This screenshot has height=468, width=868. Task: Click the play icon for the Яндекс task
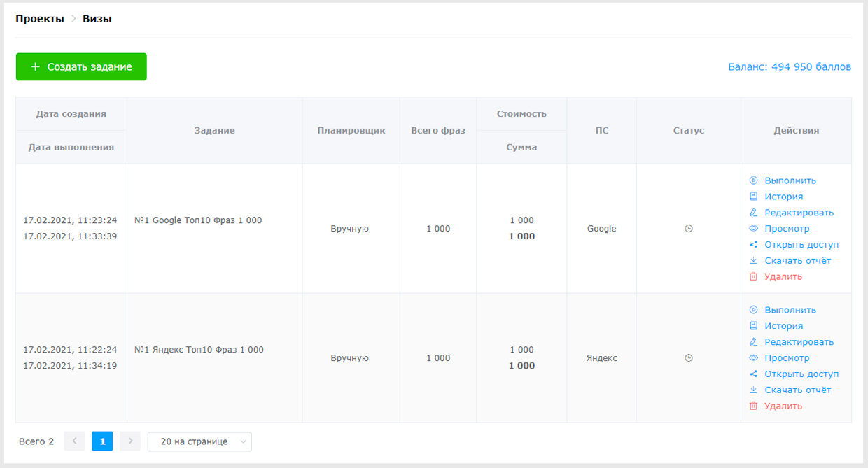(x=753, y=310)
